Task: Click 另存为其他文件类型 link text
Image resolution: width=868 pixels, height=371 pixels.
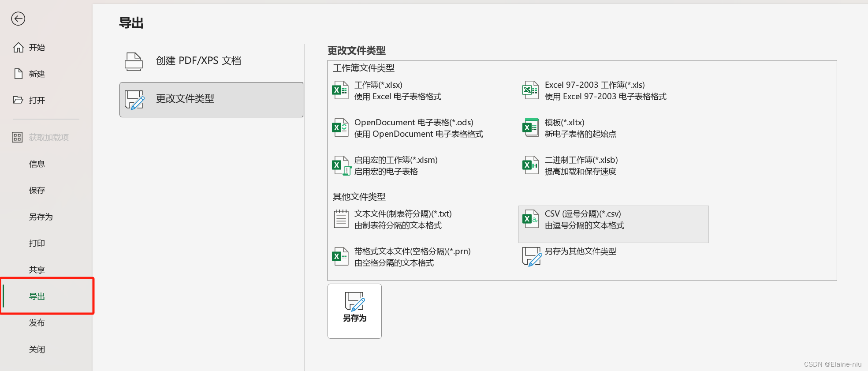Action: [x=581, y=251]
